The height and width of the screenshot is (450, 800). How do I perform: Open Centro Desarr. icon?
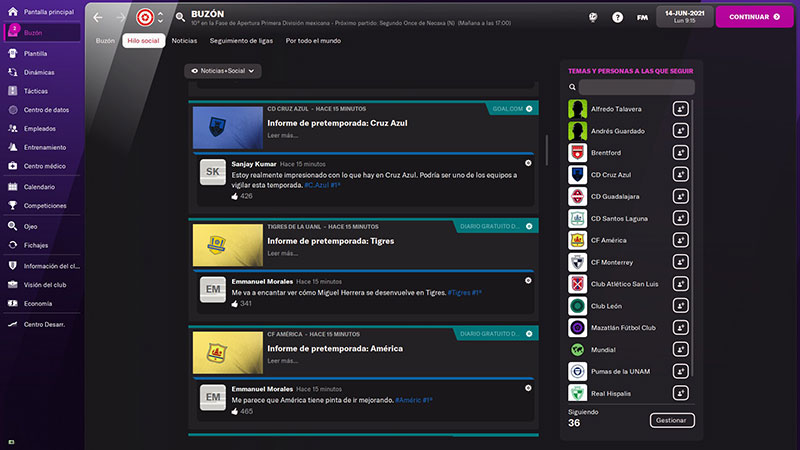tap(13, 324)
